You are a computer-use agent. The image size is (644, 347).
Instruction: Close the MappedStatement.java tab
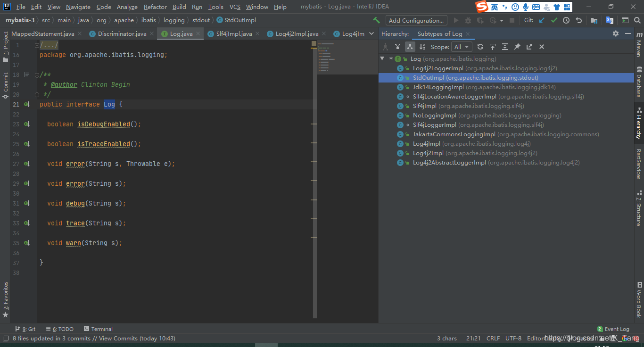coord(79,33)
